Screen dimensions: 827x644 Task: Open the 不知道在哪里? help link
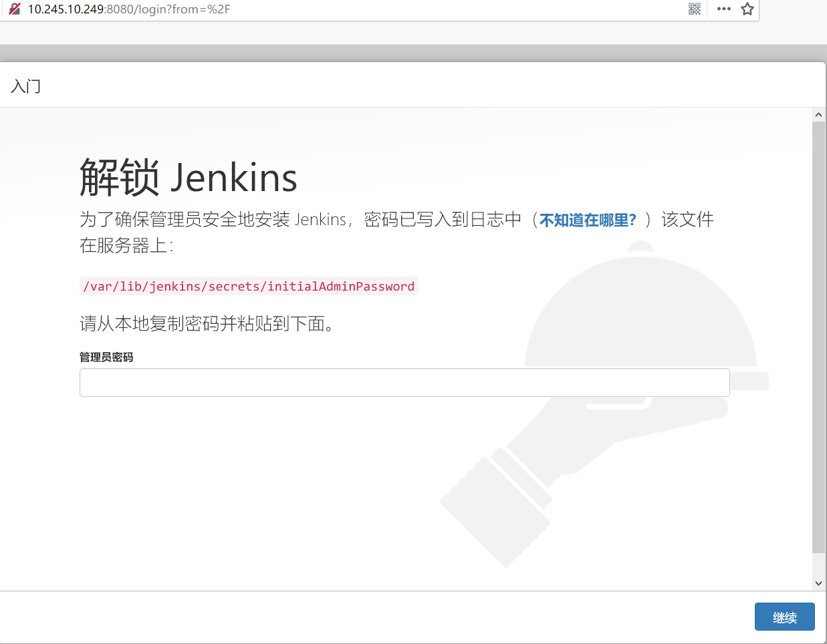[588, 220]
